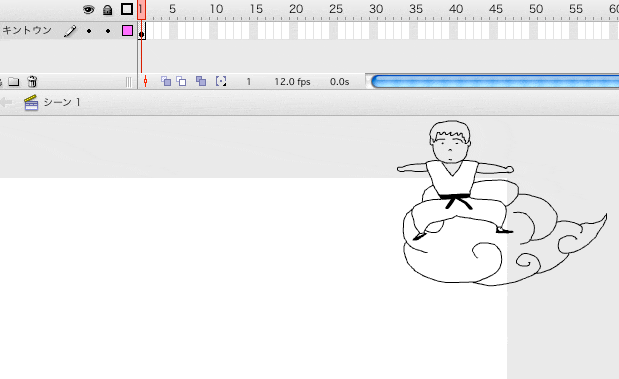
Task: Toggle magenta outline color square of layer
Action: pyautogui.click(x=127, y=30)
